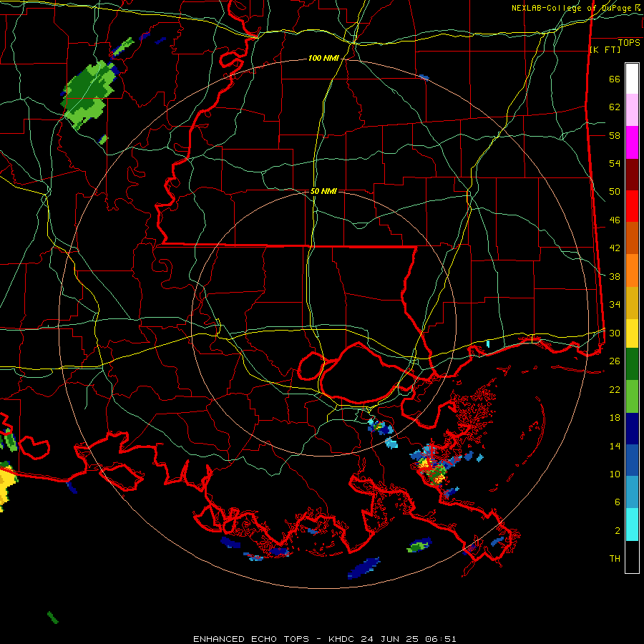Click the '22' legend value

click(615, 389)
